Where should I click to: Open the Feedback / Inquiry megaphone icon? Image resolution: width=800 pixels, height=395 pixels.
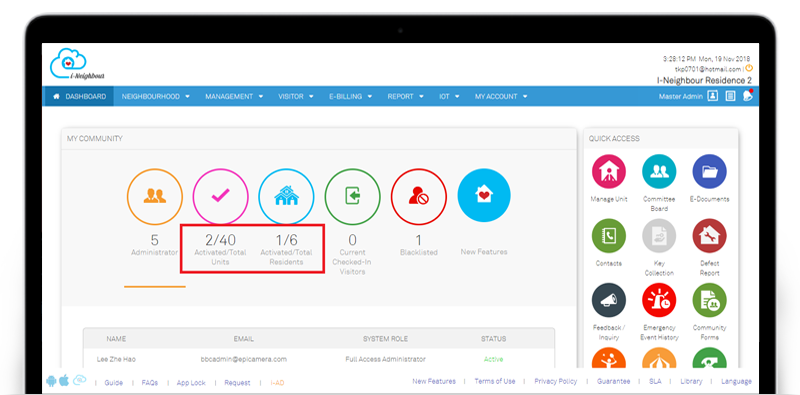609,301
